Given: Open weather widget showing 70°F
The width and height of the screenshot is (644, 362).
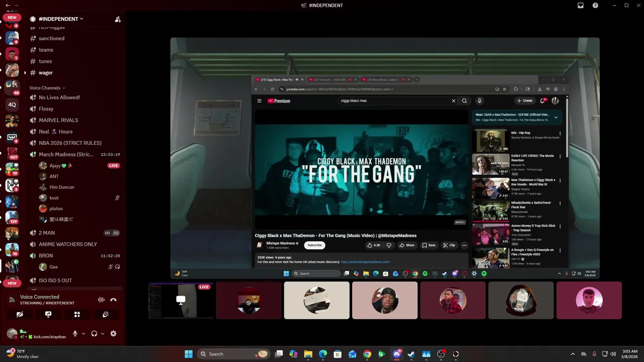Looking at the screenshot, I should [x=22, y=354].
